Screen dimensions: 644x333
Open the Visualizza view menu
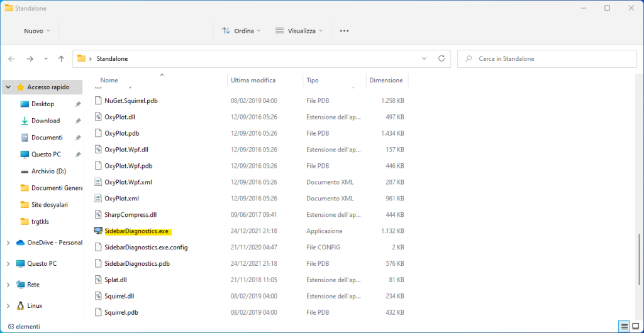point(299,31)
